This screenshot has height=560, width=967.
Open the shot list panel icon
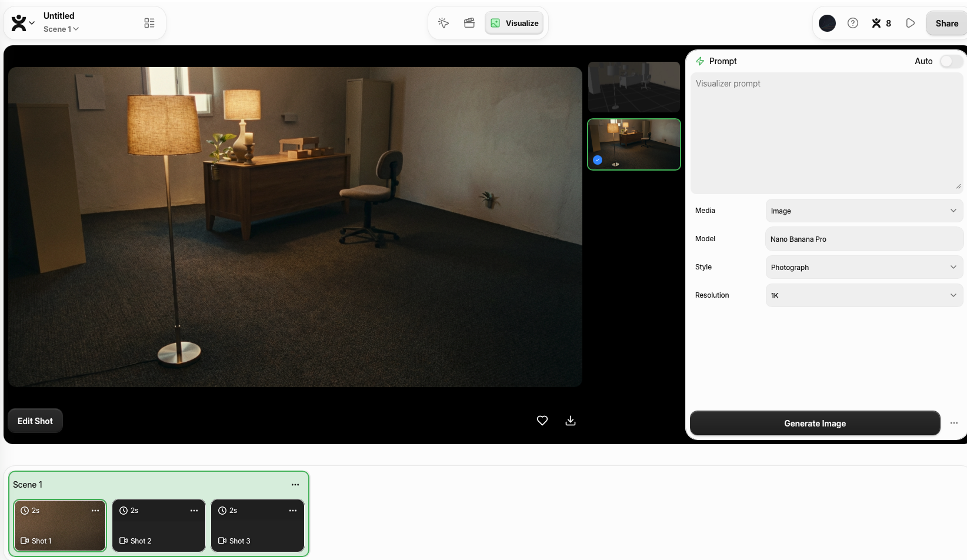tap(149, 23)
